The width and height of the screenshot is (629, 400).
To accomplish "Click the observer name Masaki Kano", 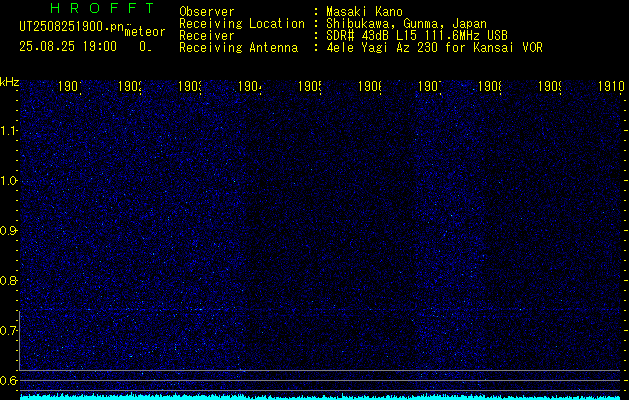I will [364, 12].
